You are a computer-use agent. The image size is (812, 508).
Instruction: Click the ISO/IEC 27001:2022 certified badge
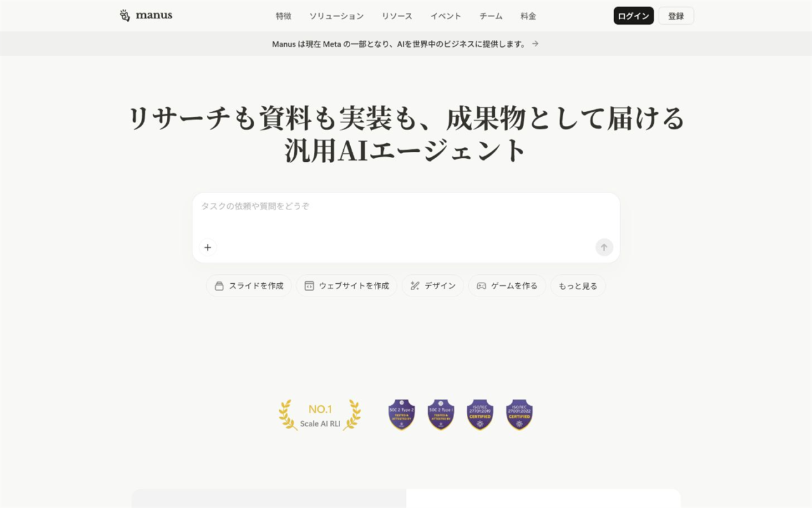520,415
